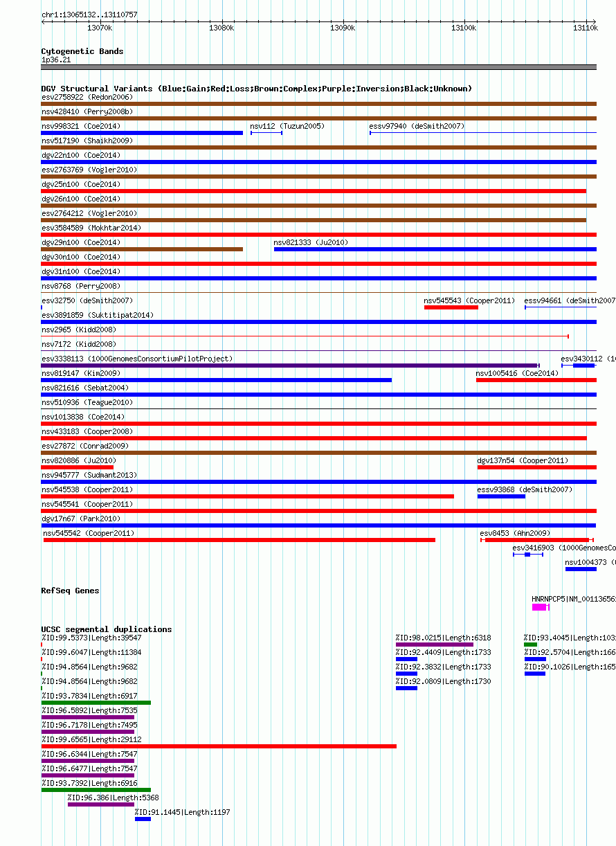Image resolution: width=616 pixels, height=846 pixels.
Task: Click the nsv821333 (Ju2010) blue gain bar
Action: click(435, 249)
